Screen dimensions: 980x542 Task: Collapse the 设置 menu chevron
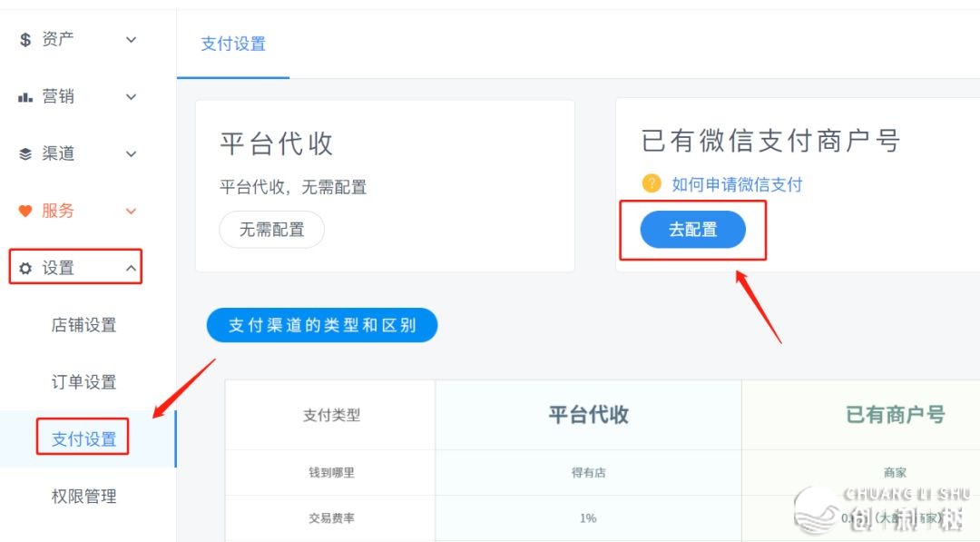pyautogui.click(x=131, y=269)
